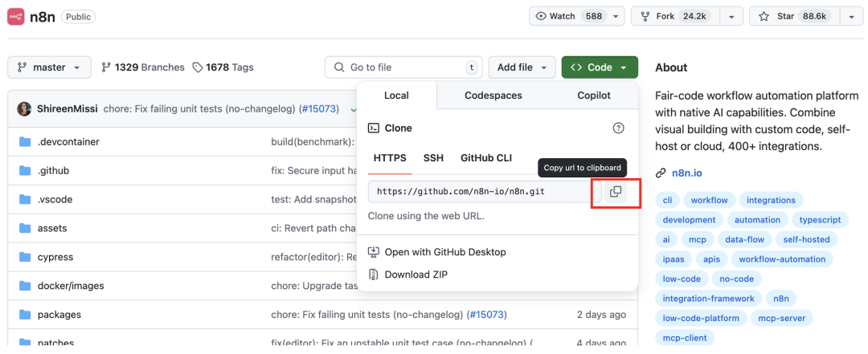Click the link icon beside n8n.io
This screenshot has height=354, width=868.
point(661,173)
